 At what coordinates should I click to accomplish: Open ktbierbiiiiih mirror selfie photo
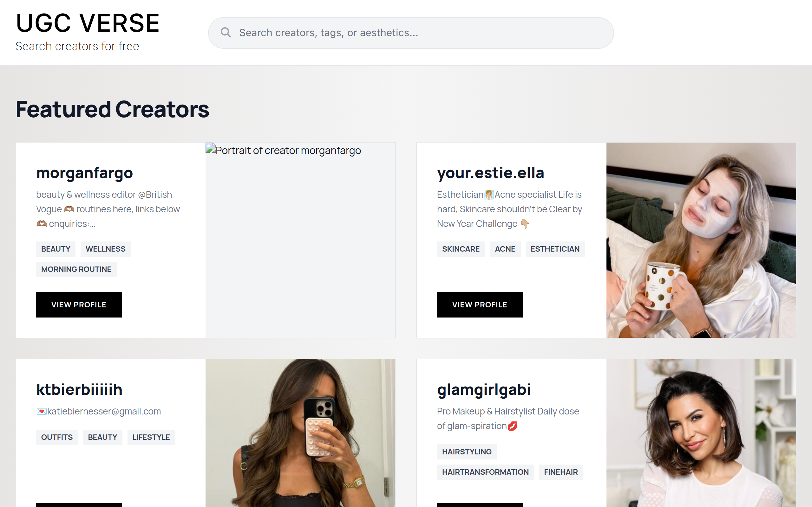coord(300,433)
